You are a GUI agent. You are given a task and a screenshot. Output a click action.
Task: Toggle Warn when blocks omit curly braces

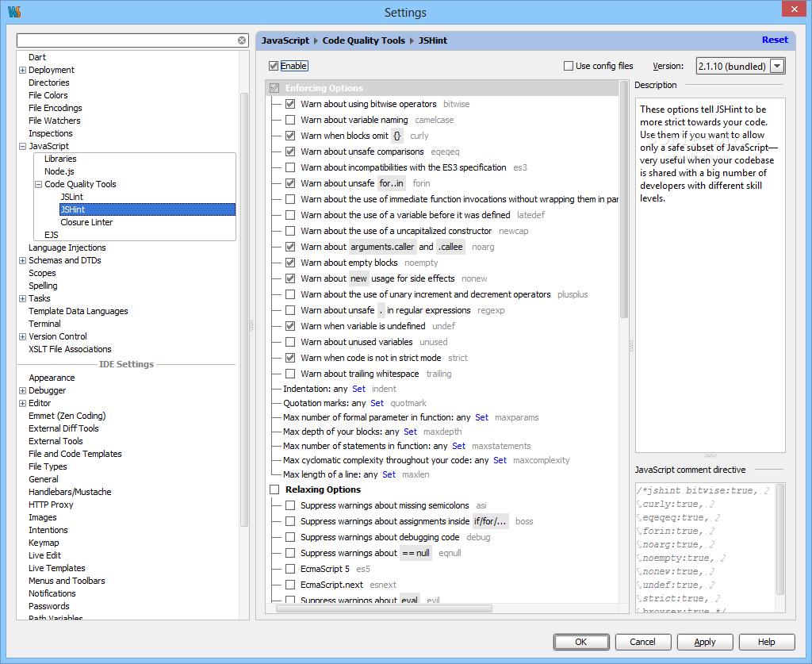[x=290, y=136]
